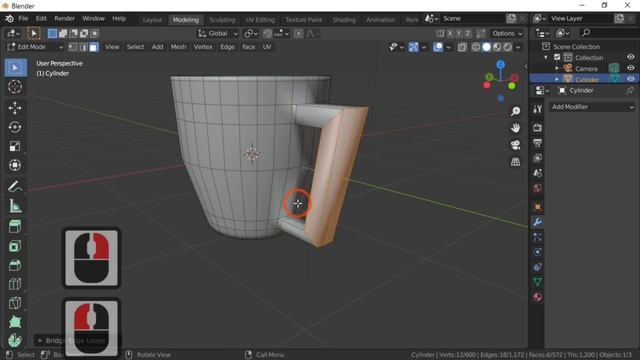The image size is (640, 360).
Task: Open the Edit Mode dropdown
Action: click(x=36, y=47)
